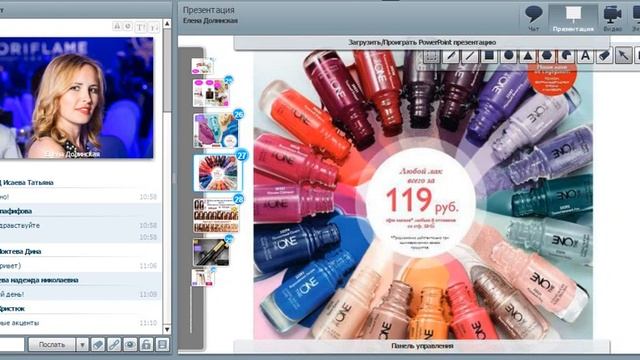The width and height of the screenshot is (640, 360).
Task: Select the filled circle shape tool
Action: coord(509,56)
